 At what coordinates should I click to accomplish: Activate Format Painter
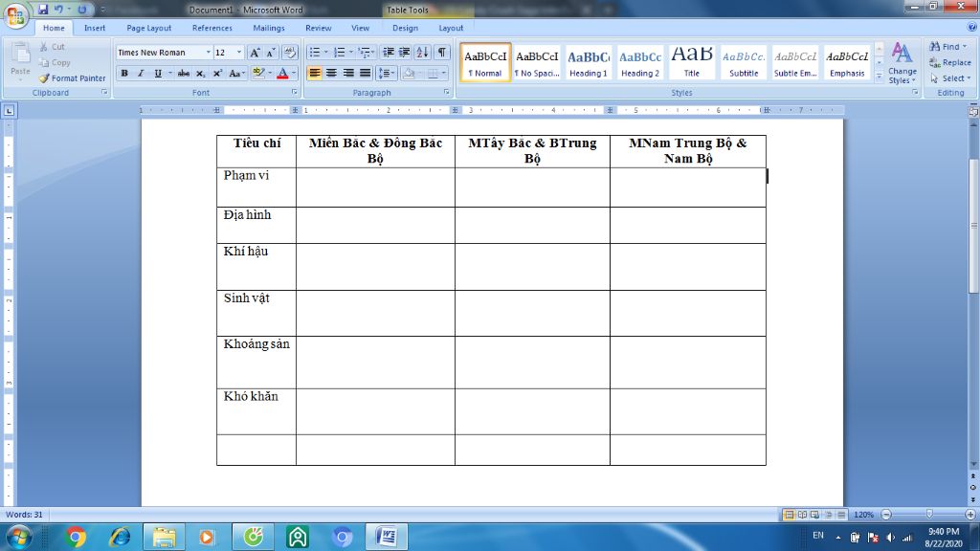[x=72, y=78]
